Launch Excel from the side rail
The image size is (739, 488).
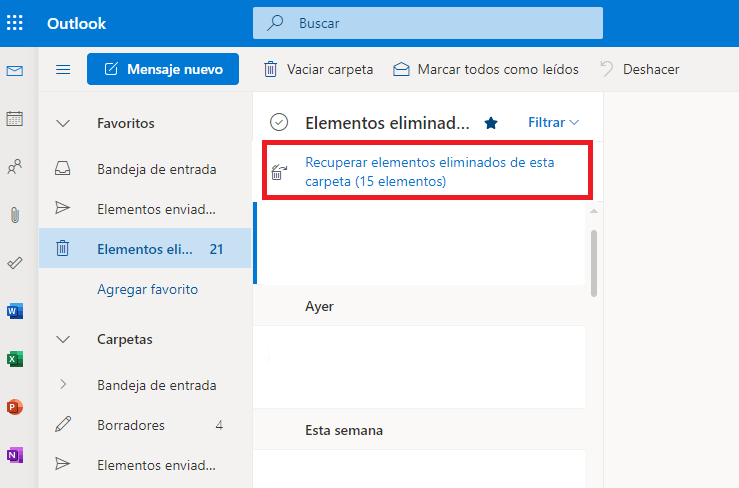coord(15,359)
